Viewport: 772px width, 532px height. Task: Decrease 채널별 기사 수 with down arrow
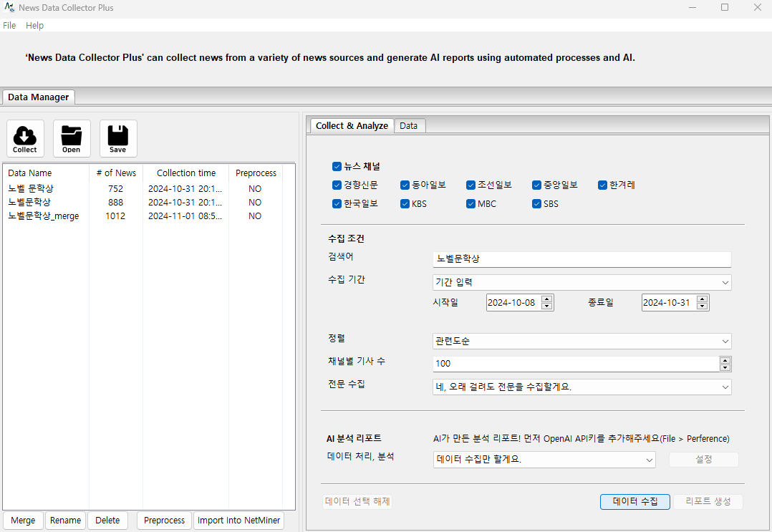click(x=725, y=367)
